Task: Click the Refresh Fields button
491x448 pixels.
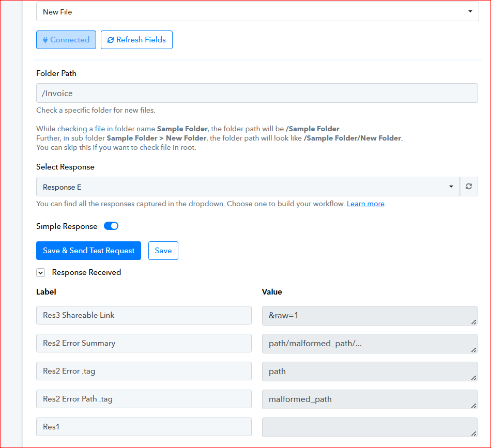Action: pyautogui.click(x=136, y=40)
